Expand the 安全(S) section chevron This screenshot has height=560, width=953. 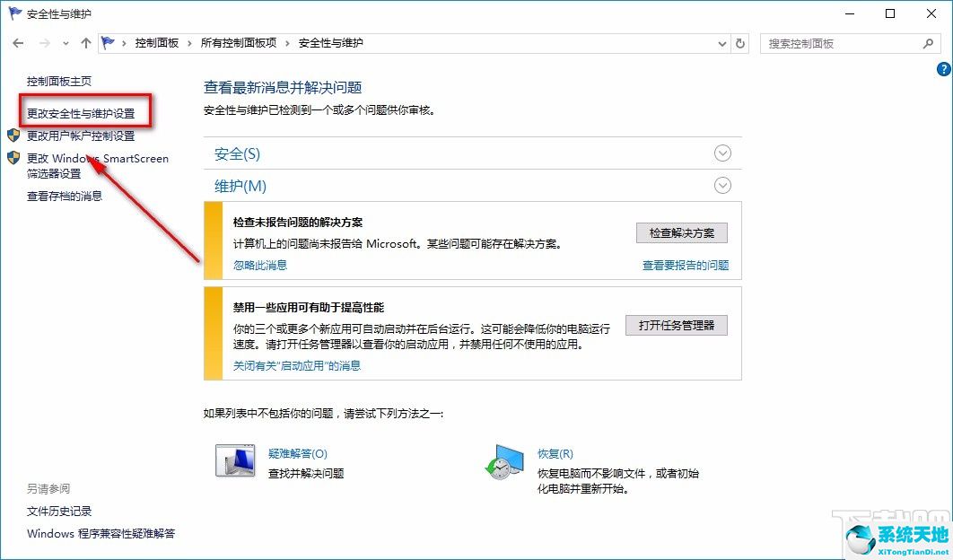click(723, 153)
